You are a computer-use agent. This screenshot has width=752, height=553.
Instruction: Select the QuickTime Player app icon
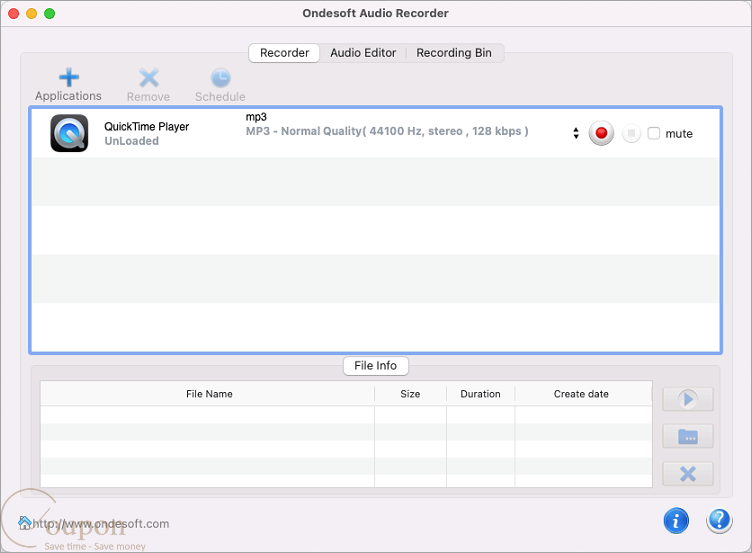[70, 133]
